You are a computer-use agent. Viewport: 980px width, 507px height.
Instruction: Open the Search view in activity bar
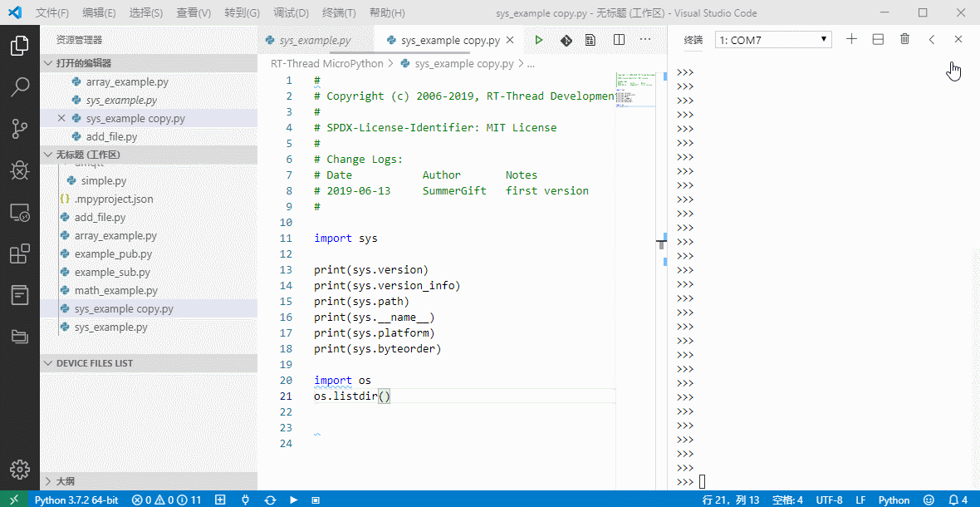coord(20,86)
